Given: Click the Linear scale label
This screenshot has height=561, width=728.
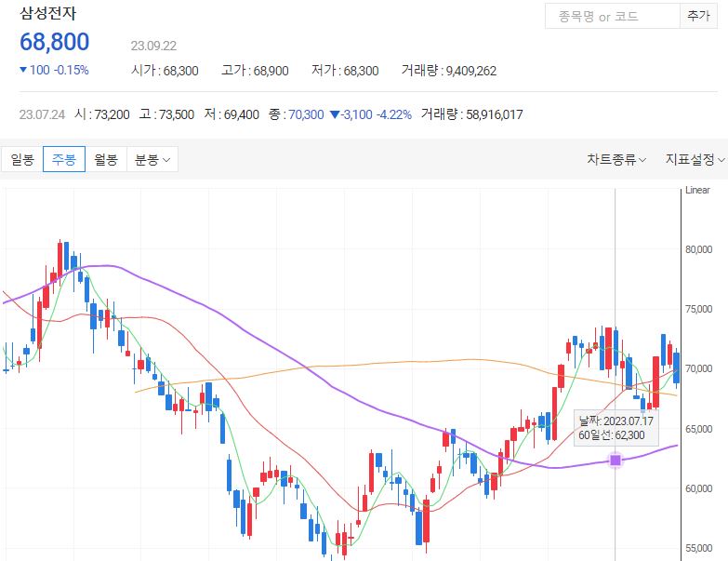Looking at the screenshot, I should [x=697, y=190].
